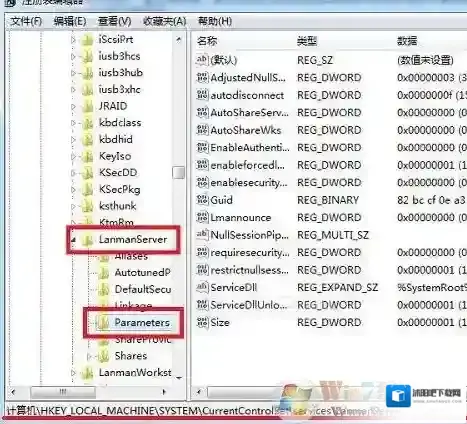Sort by the 类型 column header

pyautogui.click(x=307, y=41)
